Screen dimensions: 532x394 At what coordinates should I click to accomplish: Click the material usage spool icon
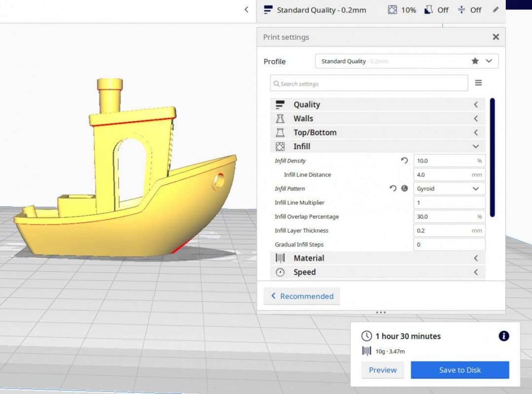pyautogui.click(x=366, y=351)
